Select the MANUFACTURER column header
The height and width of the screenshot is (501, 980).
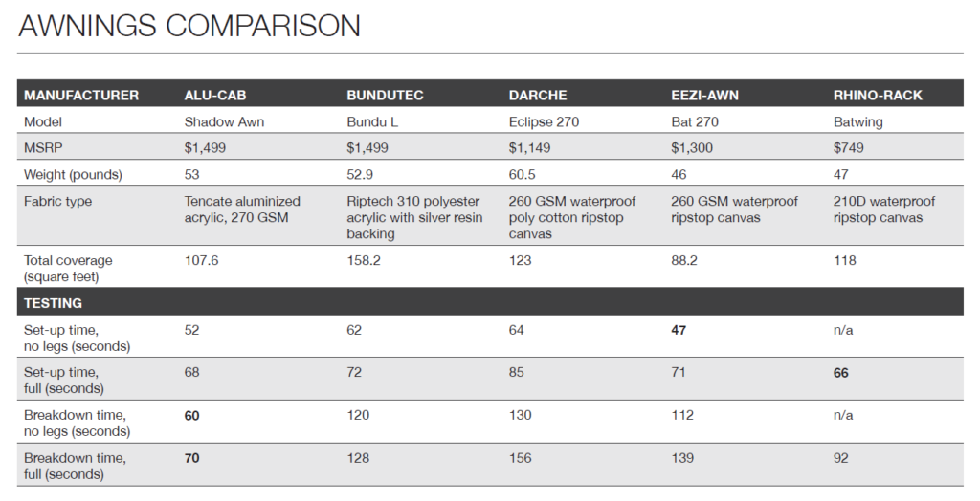[x=81, y=96]
